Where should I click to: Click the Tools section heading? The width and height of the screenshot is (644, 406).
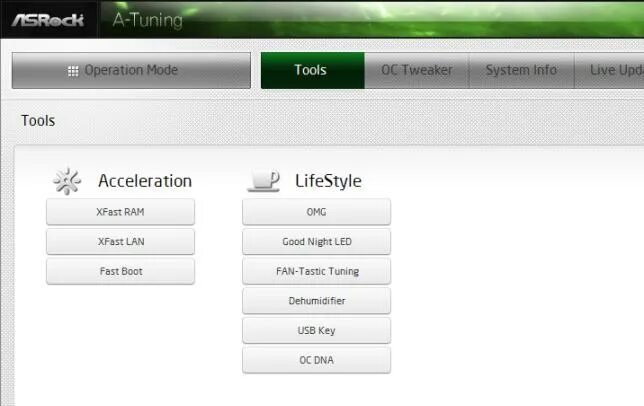[x=38, y=121]
